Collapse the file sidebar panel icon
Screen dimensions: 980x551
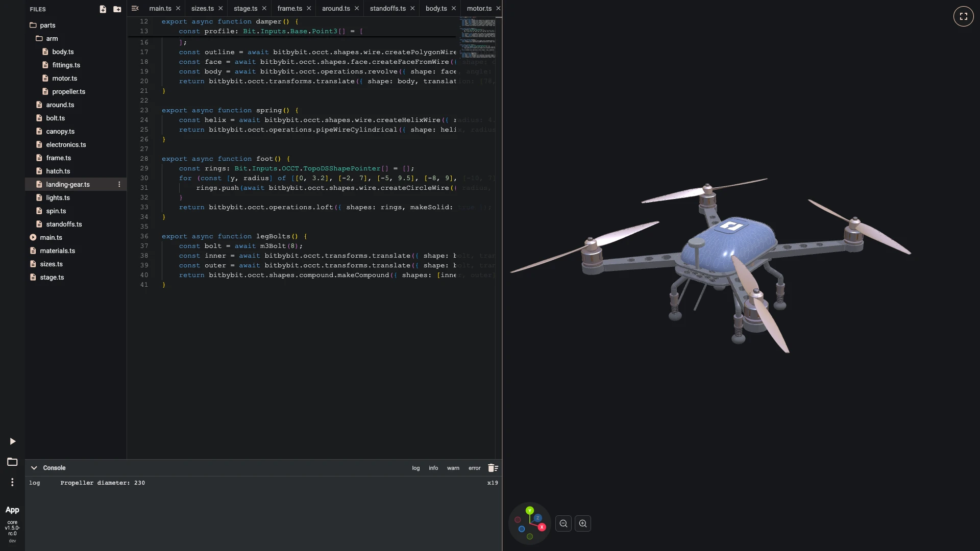tap(135, 8)
